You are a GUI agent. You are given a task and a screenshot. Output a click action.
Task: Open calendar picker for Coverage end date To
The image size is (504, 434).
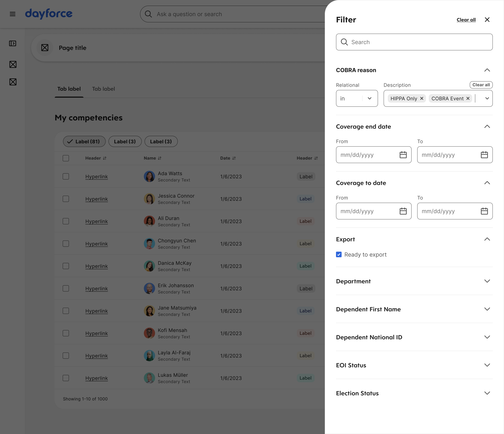click(x=484, y=155)
